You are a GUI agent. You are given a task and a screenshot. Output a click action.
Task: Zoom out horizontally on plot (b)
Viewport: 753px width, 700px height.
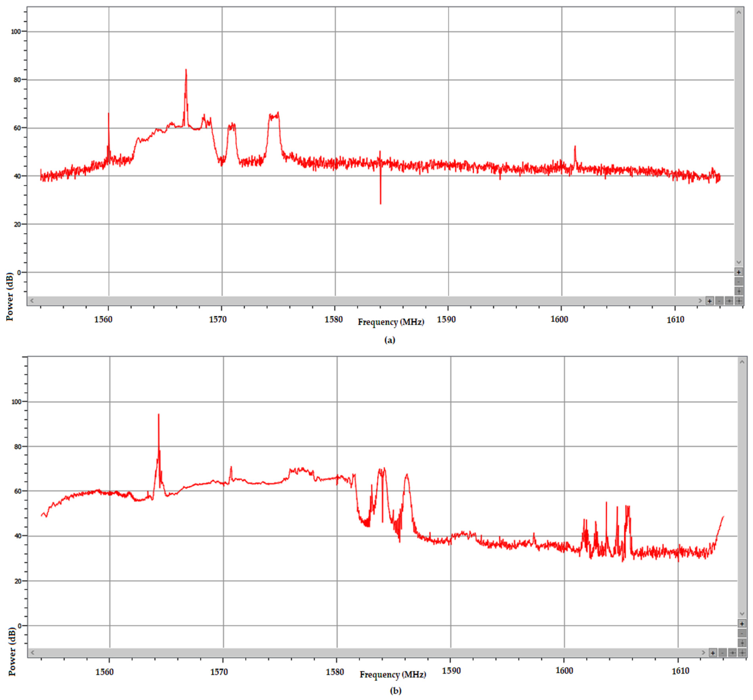coord(722,653)
